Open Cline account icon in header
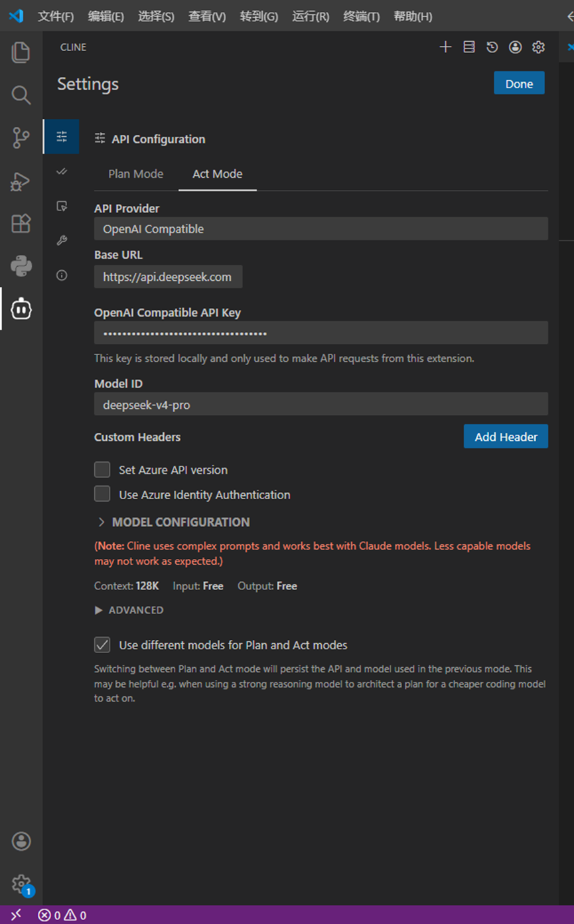574x924 pixels. coord(515,47)
